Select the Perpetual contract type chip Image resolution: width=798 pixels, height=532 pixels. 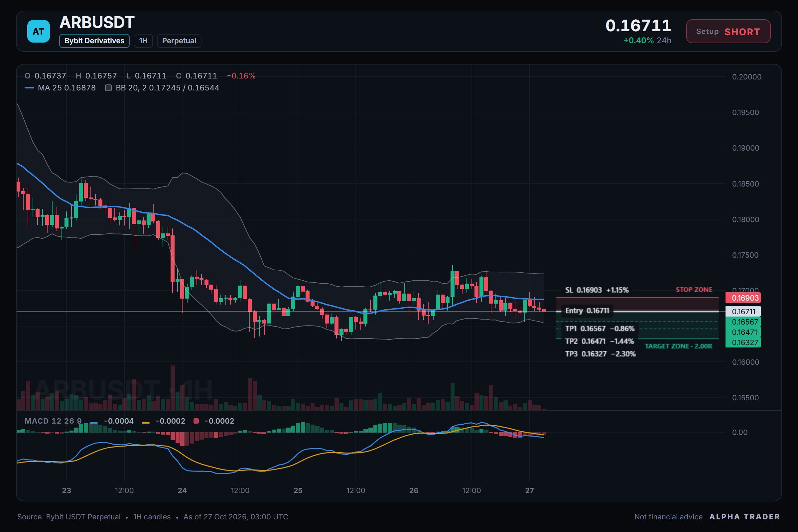click(x=179, y=41)
